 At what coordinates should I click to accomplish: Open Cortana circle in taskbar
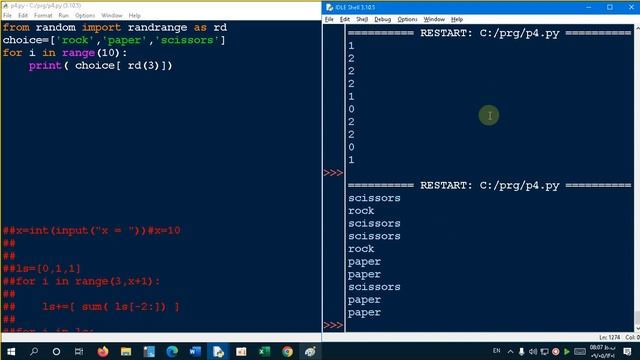(x=56, y=351)
